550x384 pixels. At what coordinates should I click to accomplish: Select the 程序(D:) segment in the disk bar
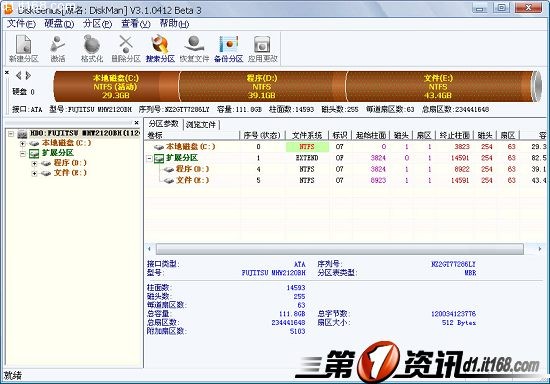pyautogui.click(x=262, y=86)
